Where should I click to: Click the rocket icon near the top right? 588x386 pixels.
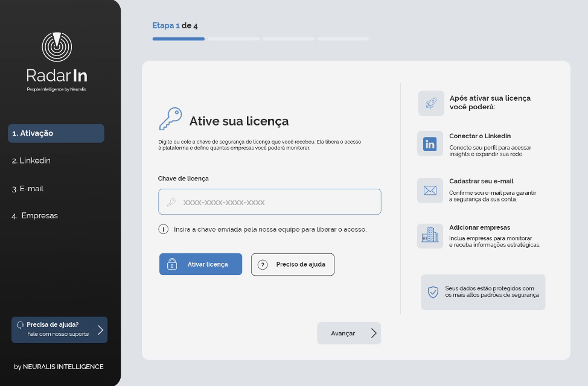[431, 103]
